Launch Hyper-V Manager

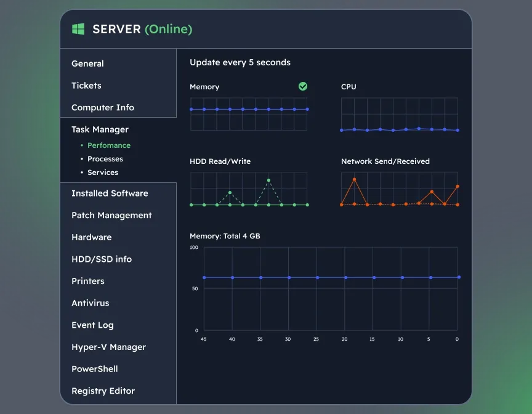[x=108, y=347]
